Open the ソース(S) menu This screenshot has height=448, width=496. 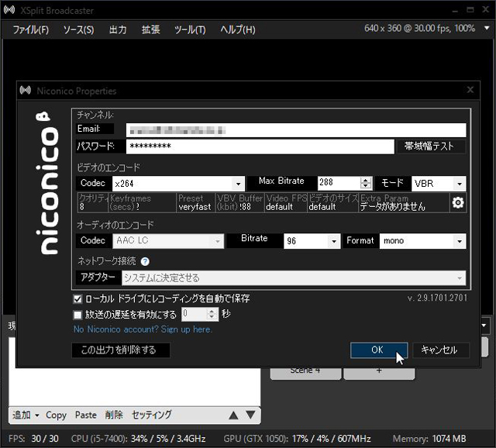[78, 29]
